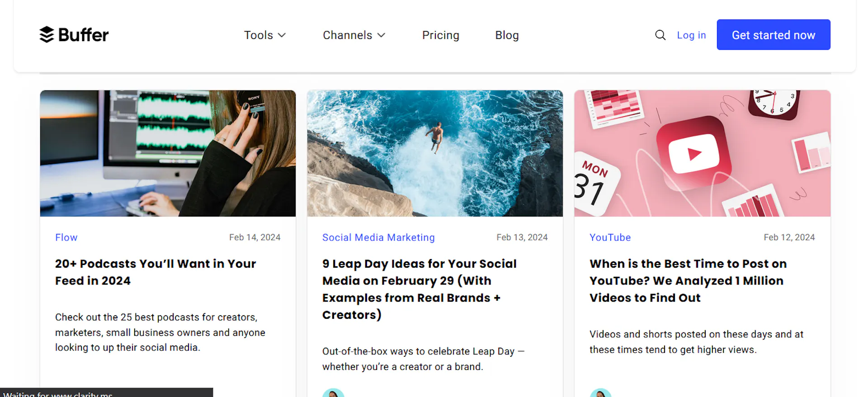Select the Flow category link
The image size is (868, 397).
click(66, 237)
